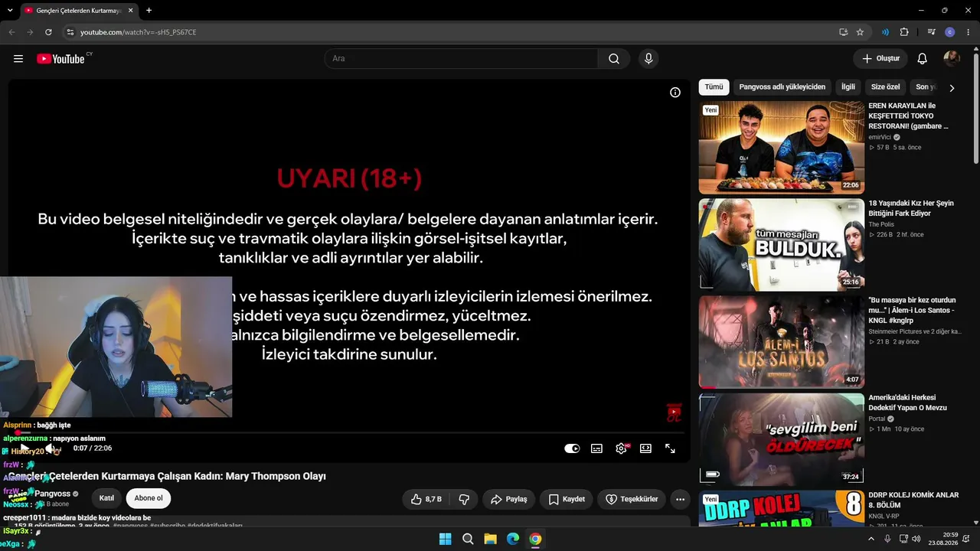Image resolution: width=980 pixels, height=551 pixels.
Task: Open File Explorer from taskbar
Action: (x=490, y=539)
